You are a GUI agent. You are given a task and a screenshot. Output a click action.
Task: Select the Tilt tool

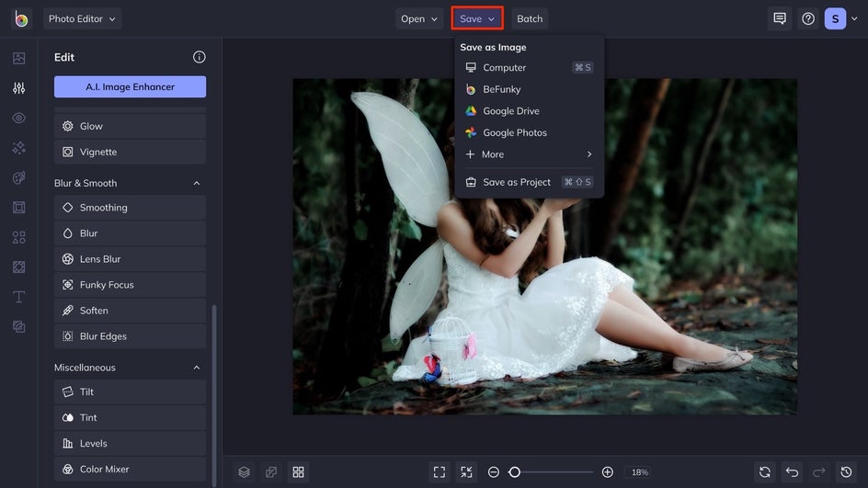pyautogui.click(x=130, y=392)
